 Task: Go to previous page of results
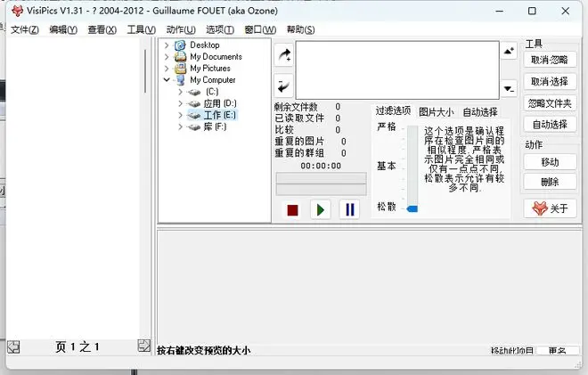click(x=13, y=346)
